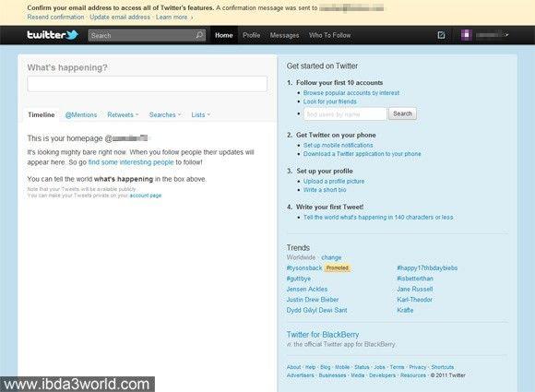Open the Justin Drew Bieber trend

[313, 300]
